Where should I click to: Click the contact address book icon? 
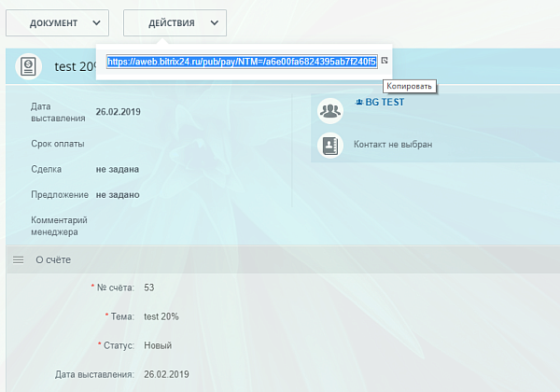click(330, 146)
